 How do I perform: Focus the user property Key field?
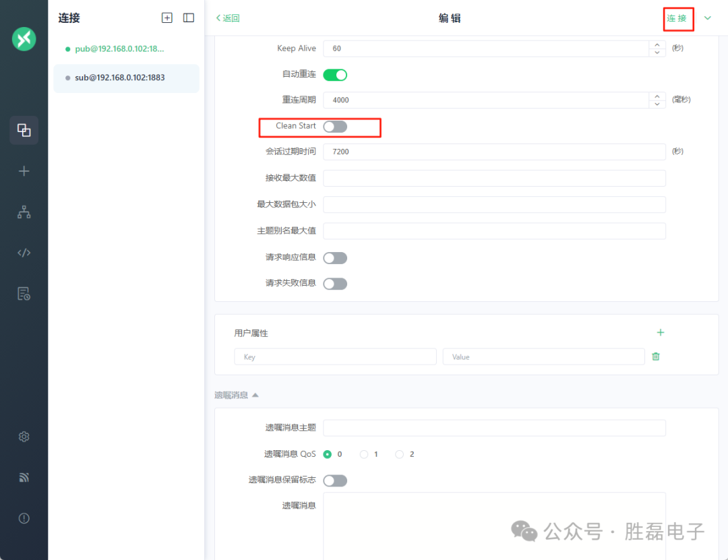pyautogui.click(x=335, y=356)
